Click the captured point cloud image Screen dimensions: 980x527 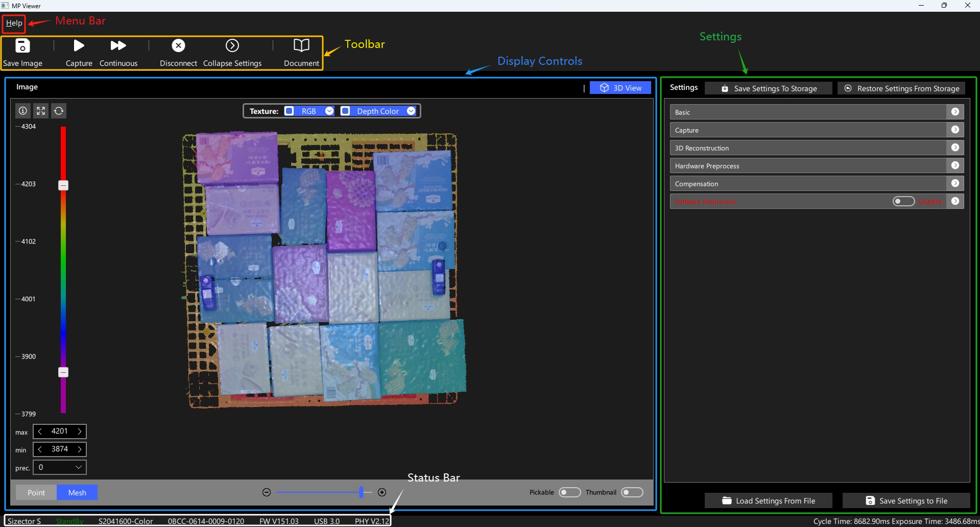tap(324, 270)
